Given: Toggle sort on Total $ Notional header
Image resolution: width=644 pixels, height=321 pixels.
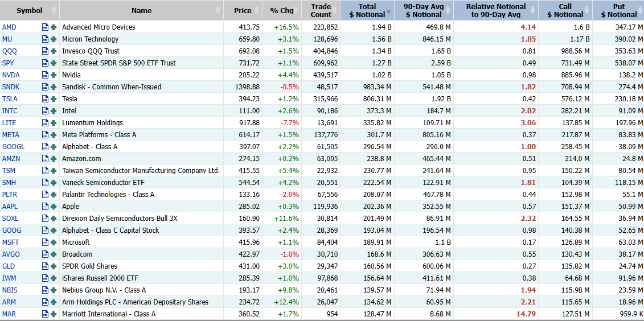Looking at the screenshot, I should (367, 11).
